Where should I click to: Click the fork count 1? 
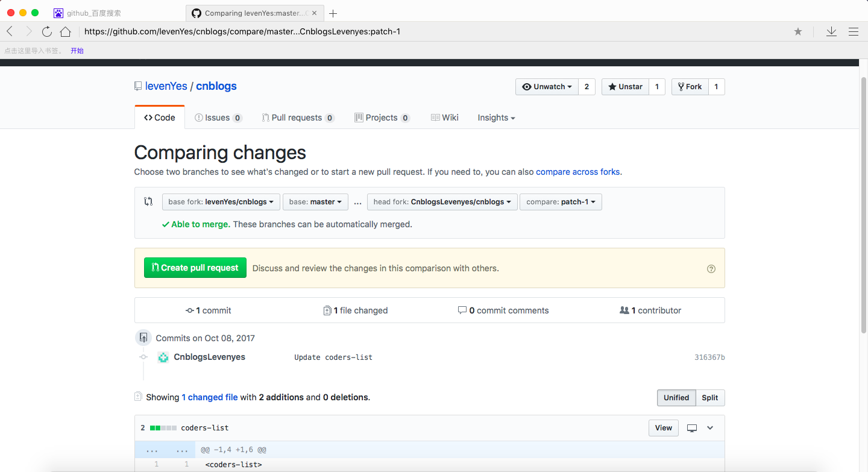pyautogui.click(x=716, y=87)
